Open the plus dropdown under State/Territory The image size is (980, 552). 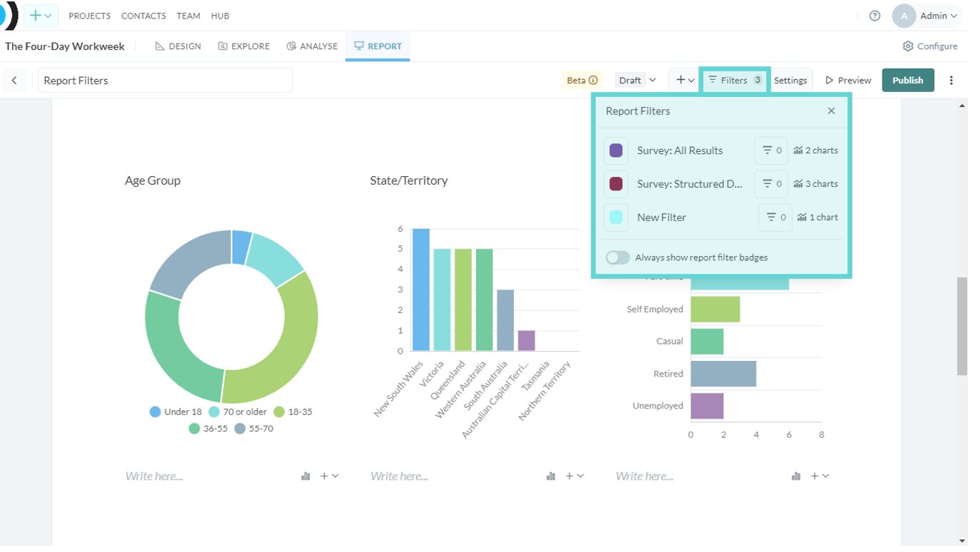(574, 476)
